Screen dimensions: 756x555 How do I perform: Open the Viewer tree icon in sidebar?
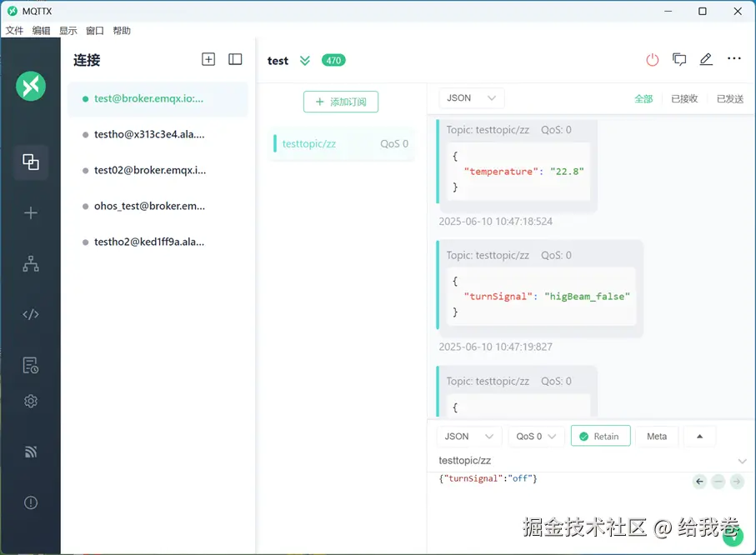30,264
